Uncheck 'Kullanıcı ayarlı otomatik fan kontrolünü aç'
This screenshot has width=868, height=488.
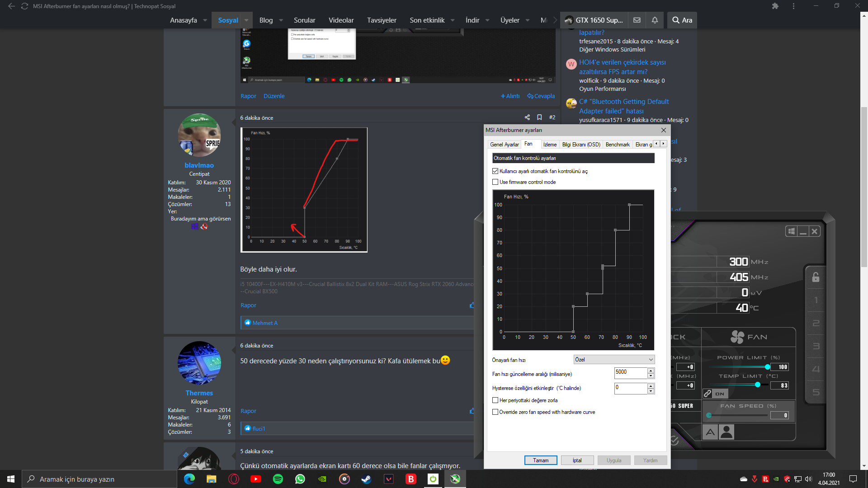click(495, 171)
